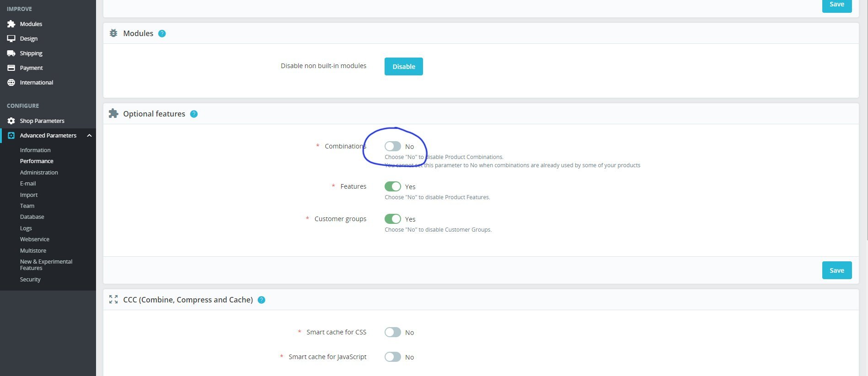Screen dimensions: 868x376
Task: Click the Customer groups field label
Action: tap(340, 219)
